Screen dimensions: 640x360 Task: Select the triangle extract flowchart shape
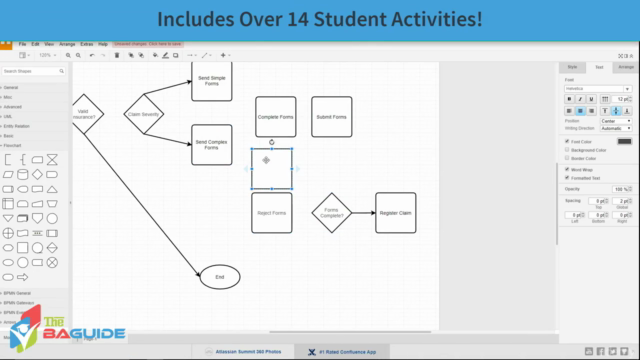[52, 189]
